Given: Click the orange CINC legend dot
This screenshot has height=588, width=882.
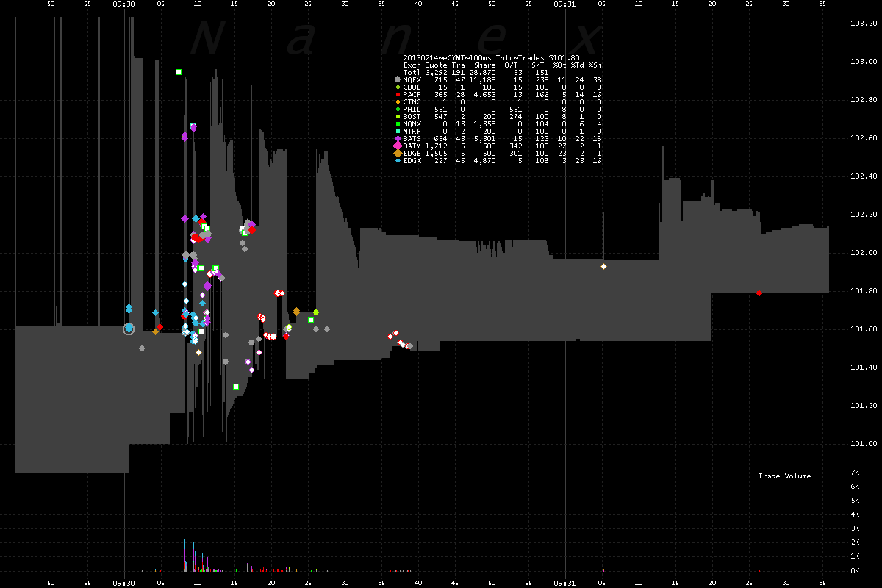Looking at the screenshot, I should (x=398, y=101).
